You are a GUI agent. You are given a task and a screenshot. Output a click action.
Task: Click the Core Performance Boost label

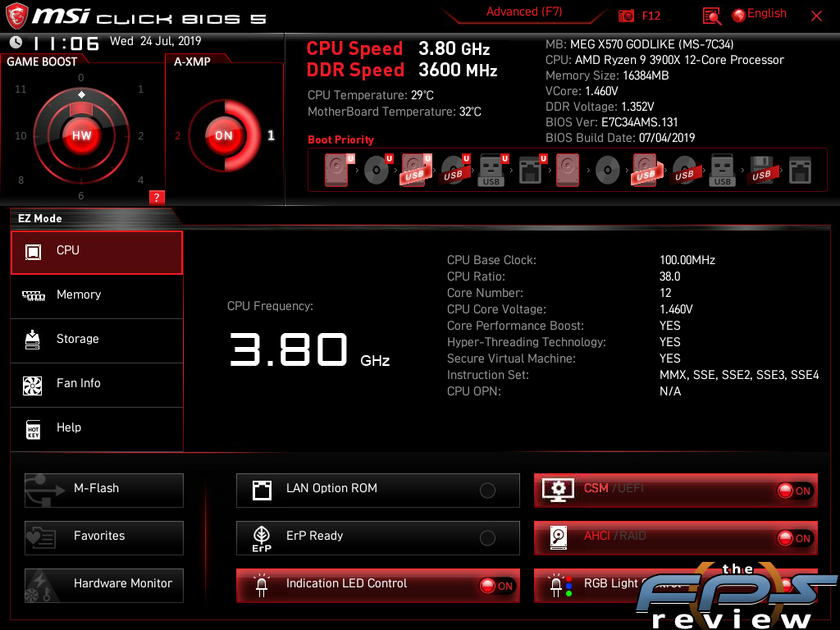click(x=515, y=326)
